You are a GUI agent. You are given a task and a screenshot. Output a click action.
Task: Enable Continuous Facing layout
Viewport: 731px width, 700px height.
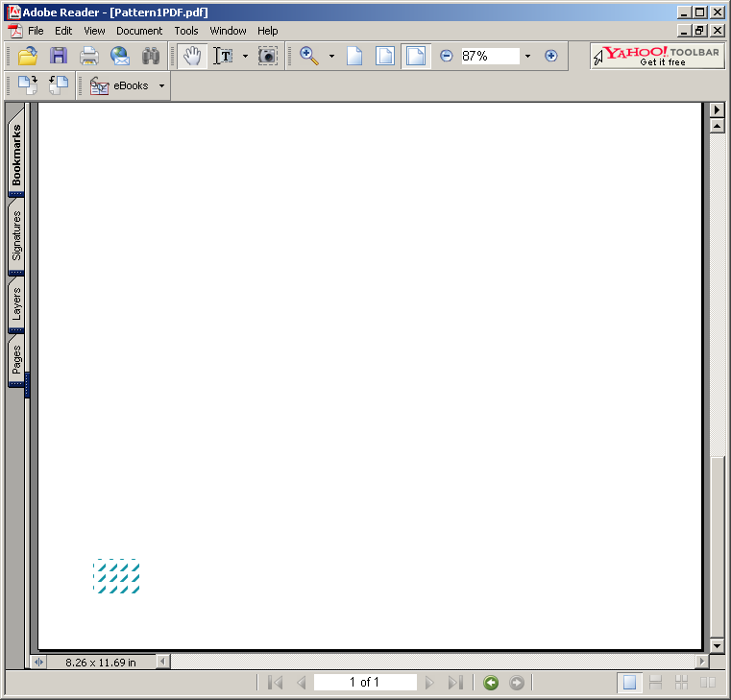click(682, 683)
